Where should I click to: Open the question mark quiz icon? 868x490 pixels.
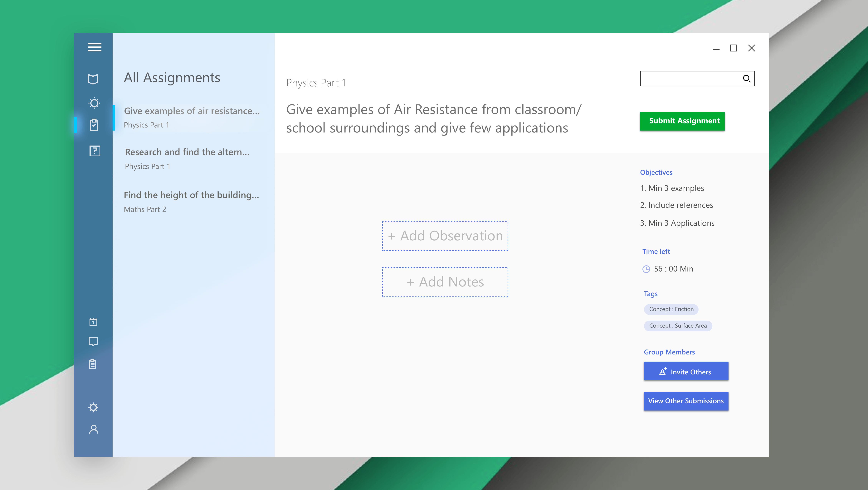[x=95, y=151]
